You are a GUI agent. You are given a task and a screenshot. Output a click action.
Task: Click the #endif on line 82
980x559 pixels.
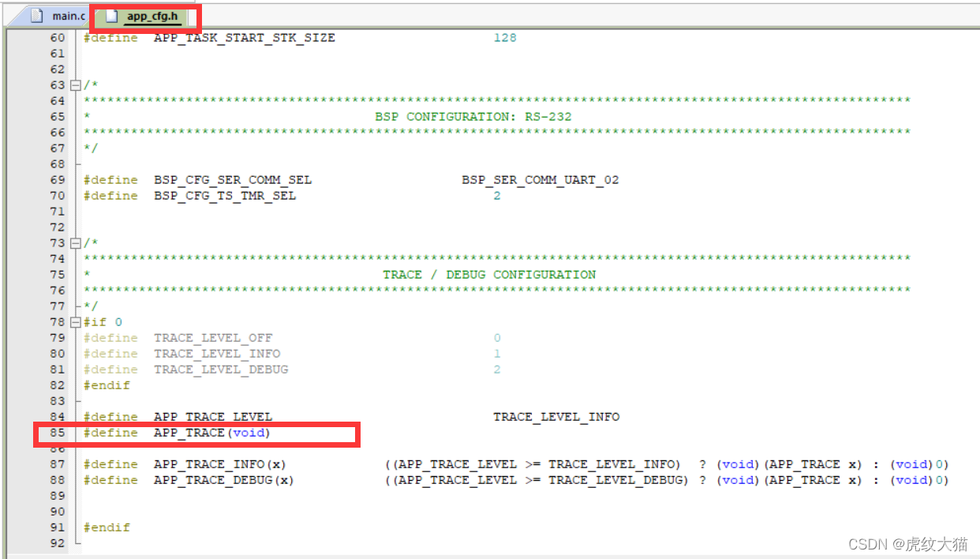point(107,385)
